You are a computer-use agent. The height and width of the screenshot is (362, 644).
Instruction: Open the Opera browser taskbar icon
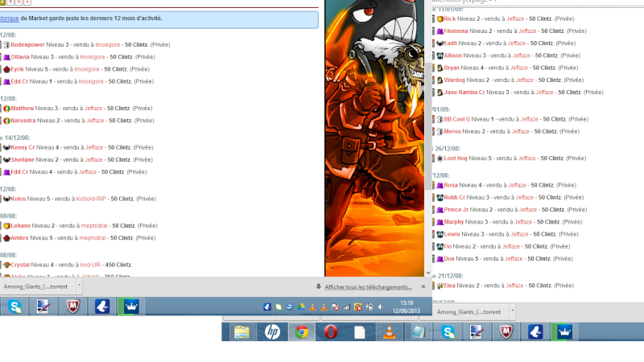click(331, 331)
